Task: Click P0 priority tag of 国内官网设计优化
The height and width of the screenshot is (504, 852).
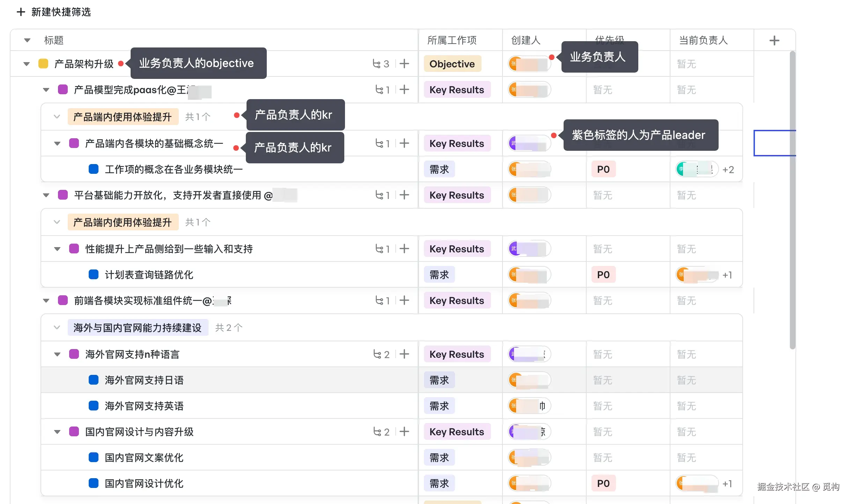Action: pos(603,483)
